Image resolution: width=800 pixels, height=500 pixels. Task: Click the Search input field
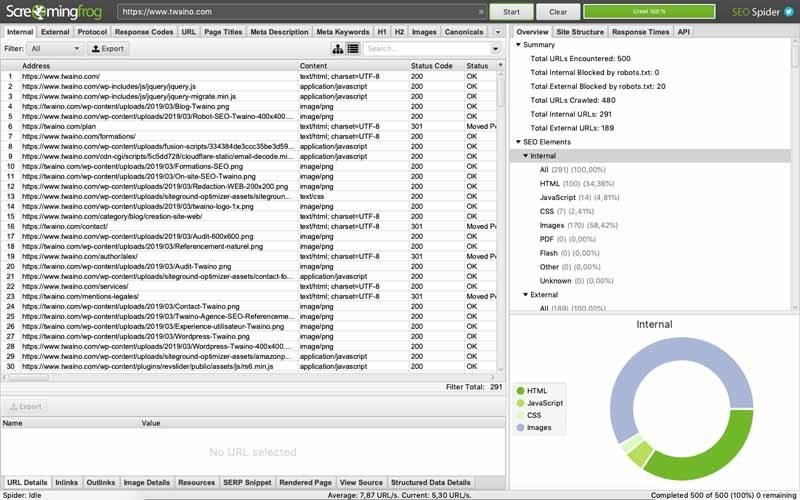pos(428,48)
